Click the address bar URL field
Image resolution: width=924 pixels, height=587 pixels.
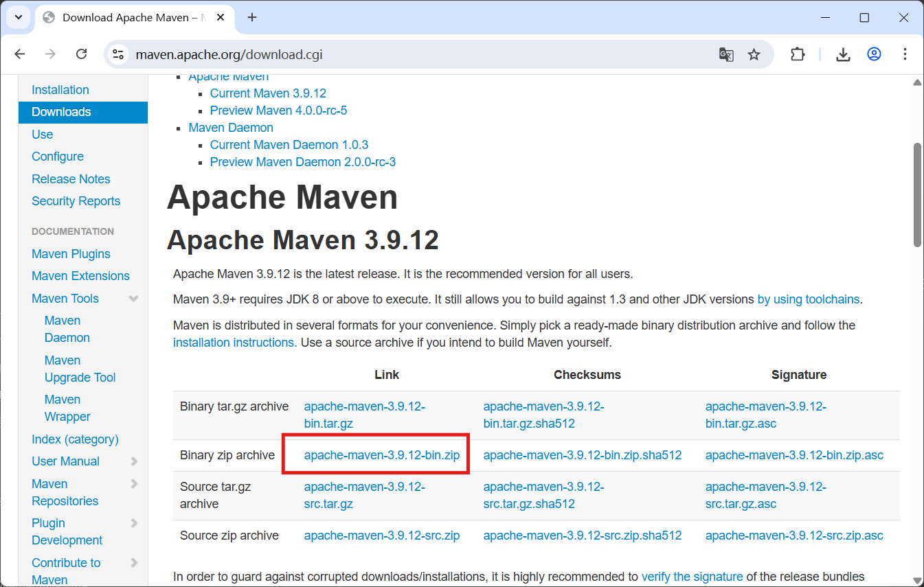[412, 54]
